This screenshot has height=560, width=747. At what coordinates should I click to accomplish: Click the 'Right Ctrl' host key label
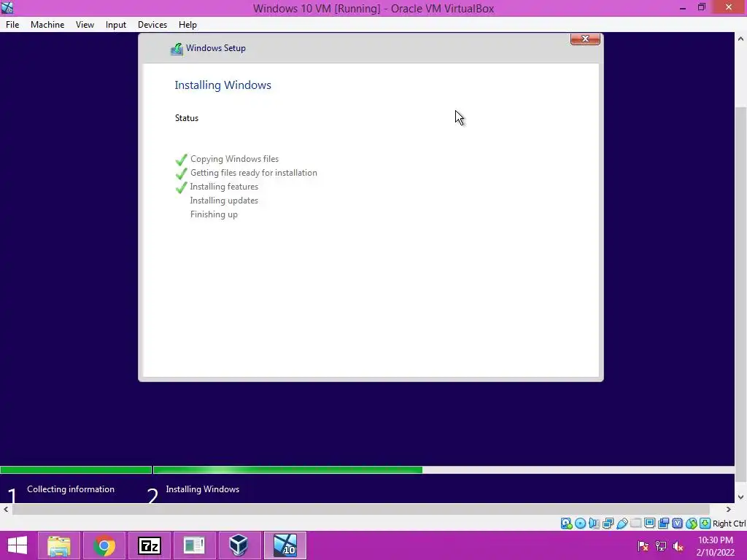pyautogui.click(x=729, y=524)
